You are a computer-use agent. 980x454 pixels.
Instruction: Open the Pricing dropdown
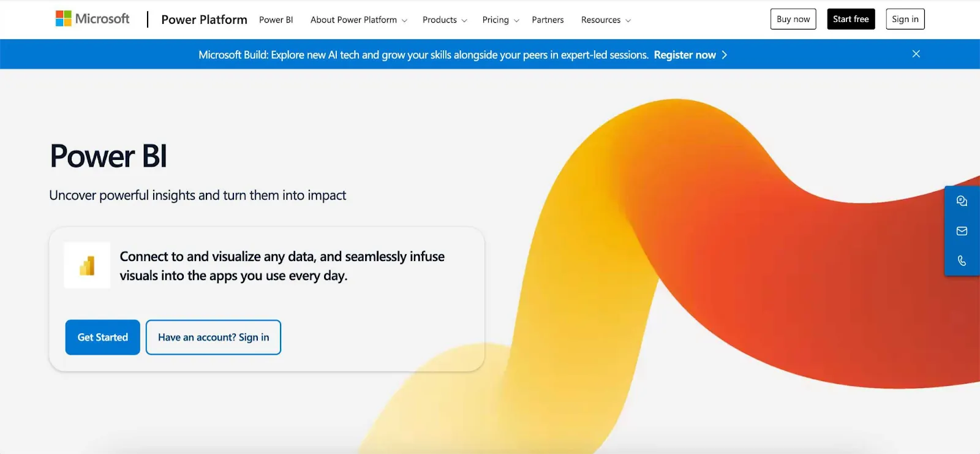[x=500, y=20]
